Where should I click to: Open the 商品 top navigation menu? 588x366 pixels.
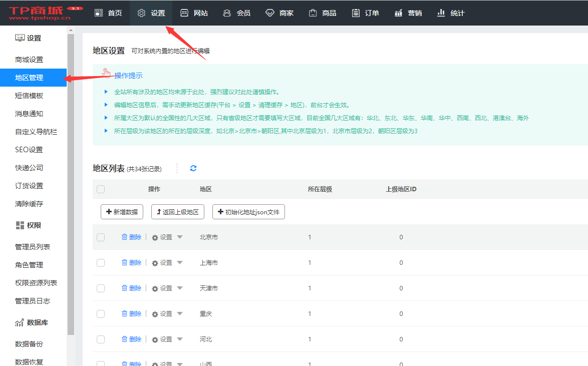pyautogui.click(x=323, y=13)
